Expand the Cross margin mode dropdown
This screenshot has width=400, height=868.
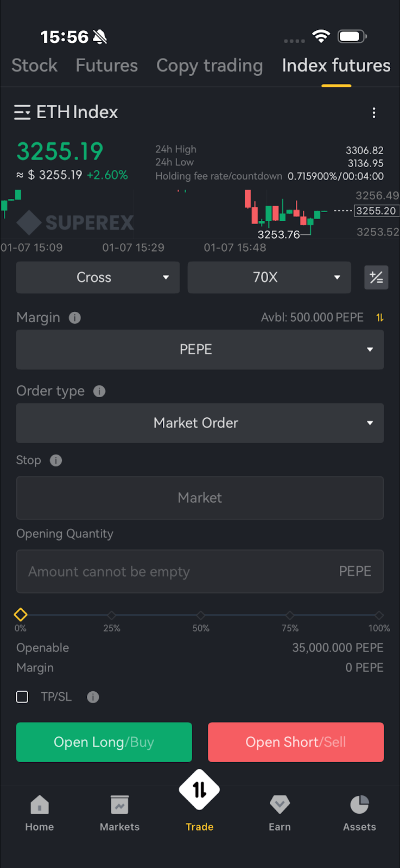pos(98,278)
